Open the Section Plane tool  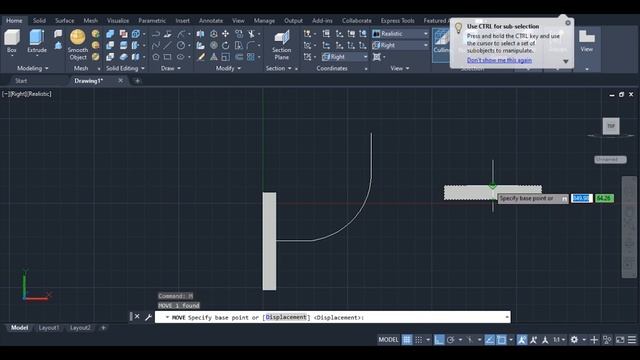(282, 44)
